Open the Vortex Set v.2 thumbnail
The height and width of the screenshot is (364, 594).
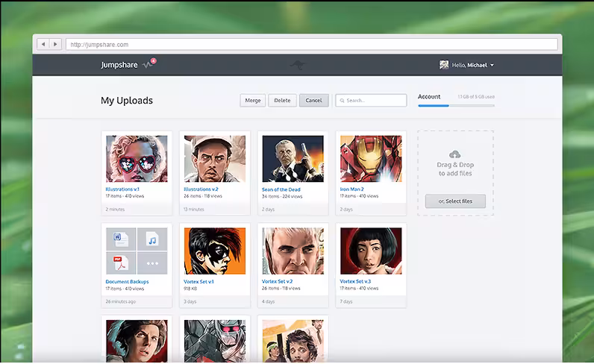[x=293, y=251]
